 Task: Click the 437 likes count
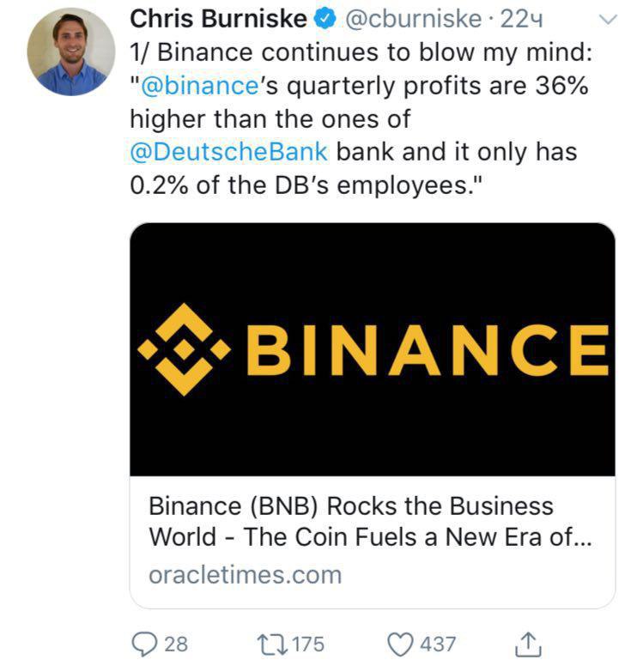[438, 645]
